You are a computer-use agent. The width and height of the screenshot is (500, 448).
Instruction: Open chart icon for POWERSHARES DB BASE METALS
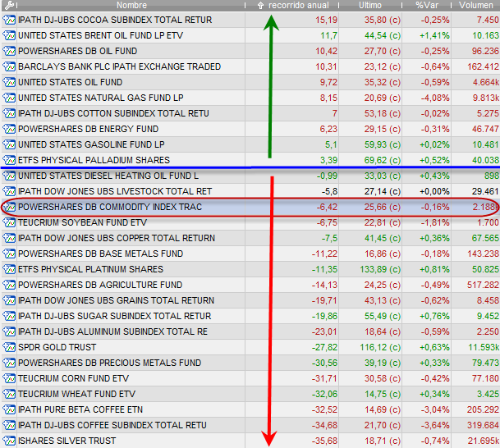tap(9, 254)
